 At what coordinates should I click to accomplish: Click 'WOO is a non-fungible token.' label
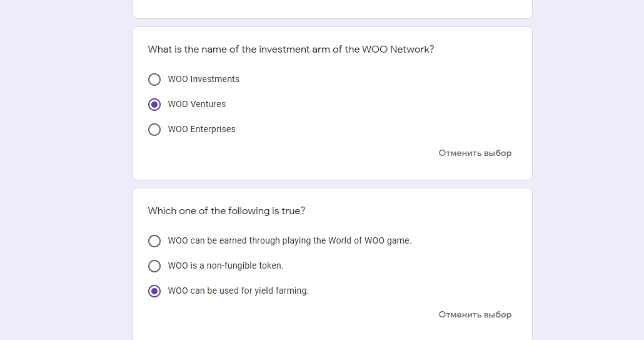225,266
